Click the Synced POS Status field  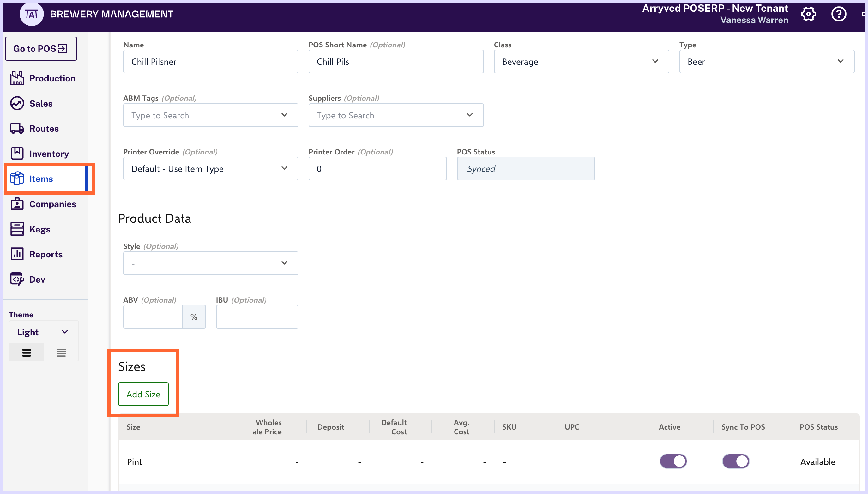[x=526, y=169]
